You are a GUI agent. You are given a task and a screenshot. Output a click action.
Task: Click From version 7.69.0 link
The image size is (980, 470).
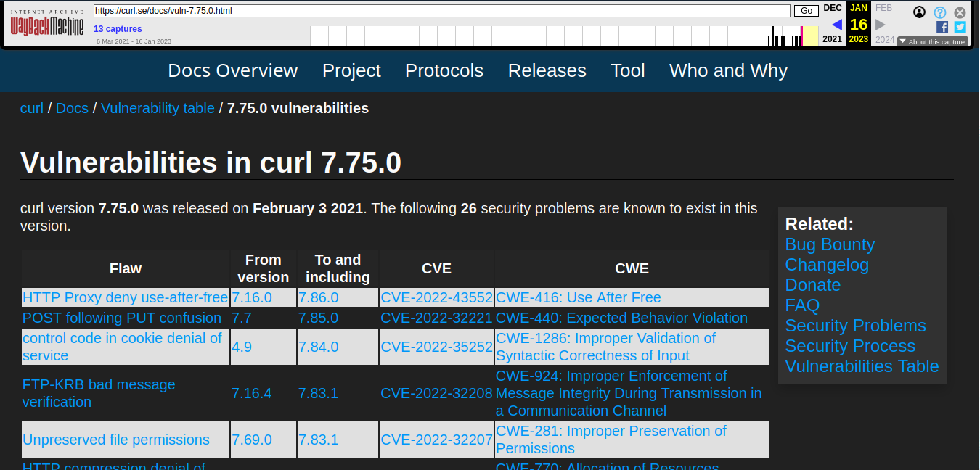coord(252,440)
